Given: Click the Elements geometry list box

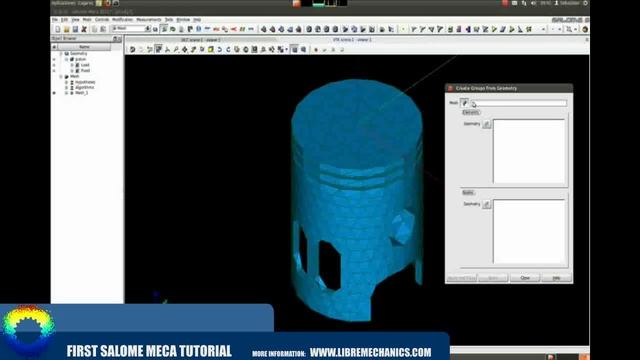Looking at the screenshot, I should (529, 151).
